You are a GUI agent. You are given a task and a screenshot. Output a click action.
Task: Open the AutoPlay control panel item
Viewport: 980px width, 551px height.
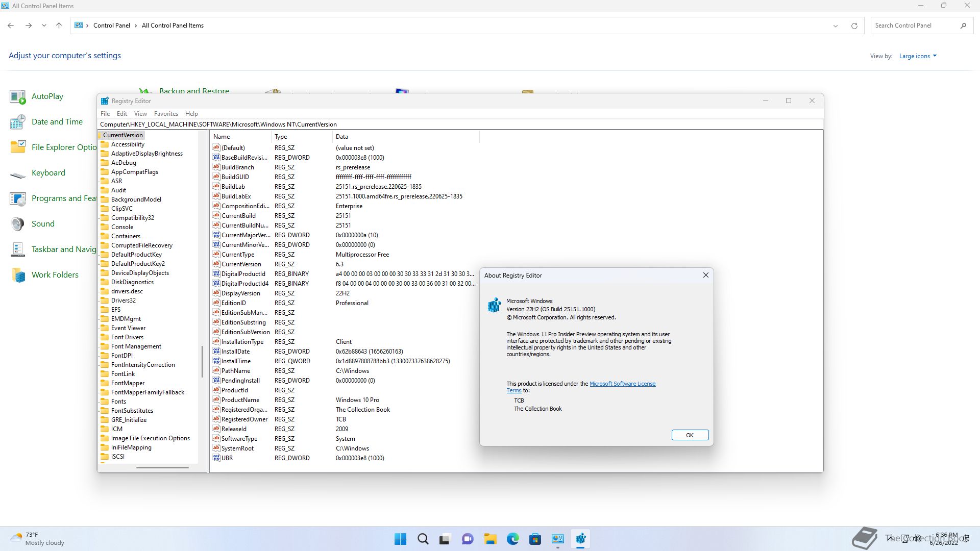tap(37, 96)
